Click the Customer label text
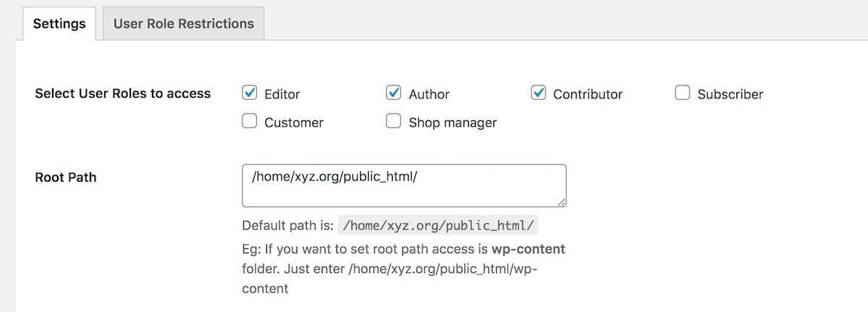This screenshot has width=868, height=312. click(294, 122)
